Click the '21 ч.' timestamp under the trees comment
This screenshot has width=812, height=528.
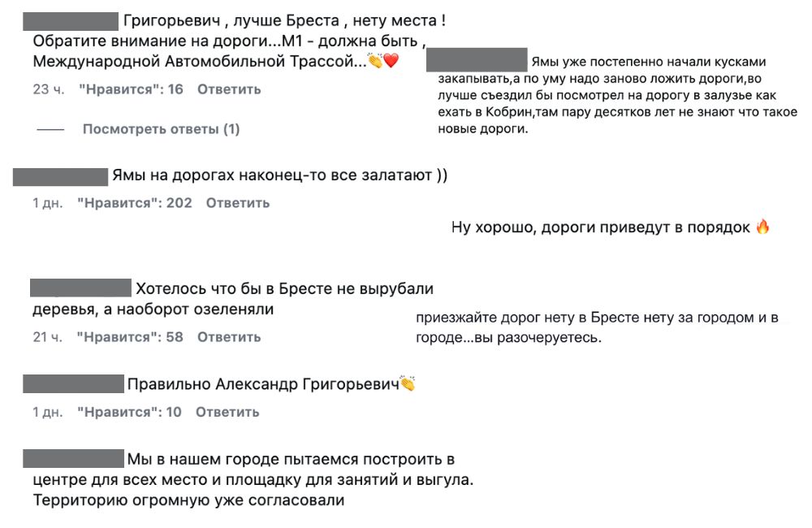pos(45,335)
